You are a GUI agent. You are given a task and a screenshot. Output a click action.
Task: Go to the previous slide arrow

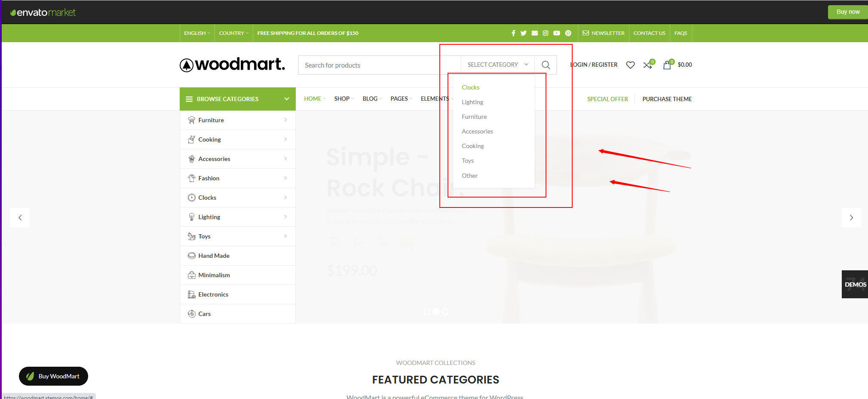(20, 218)
